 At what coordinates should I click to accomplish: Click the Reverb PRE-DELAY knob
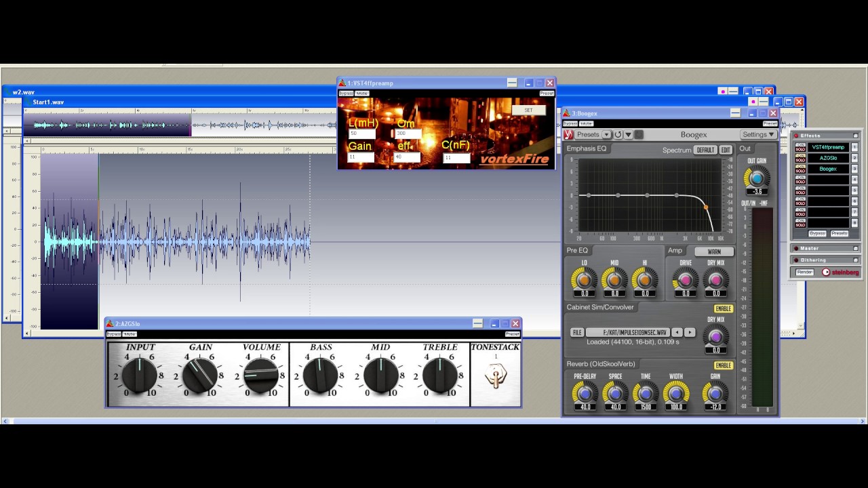585,392
